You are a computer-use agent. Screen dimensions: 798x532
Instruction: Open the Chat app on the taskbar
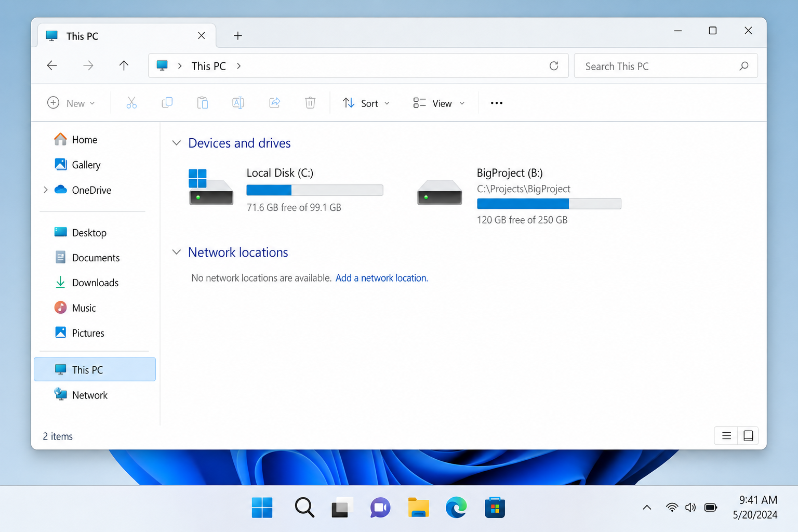(x=380, y=508)
